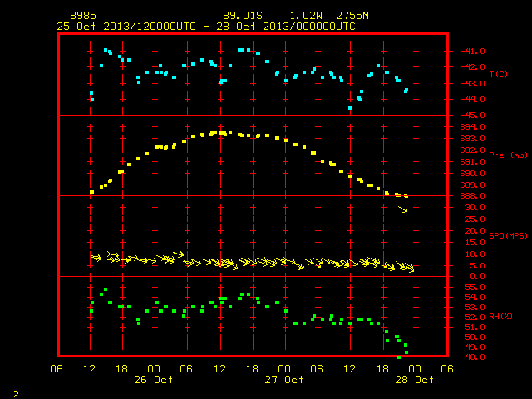Screen dimensions: 532x399
Task: Click the T(C) temperature axis label
Action: (499, 74)
